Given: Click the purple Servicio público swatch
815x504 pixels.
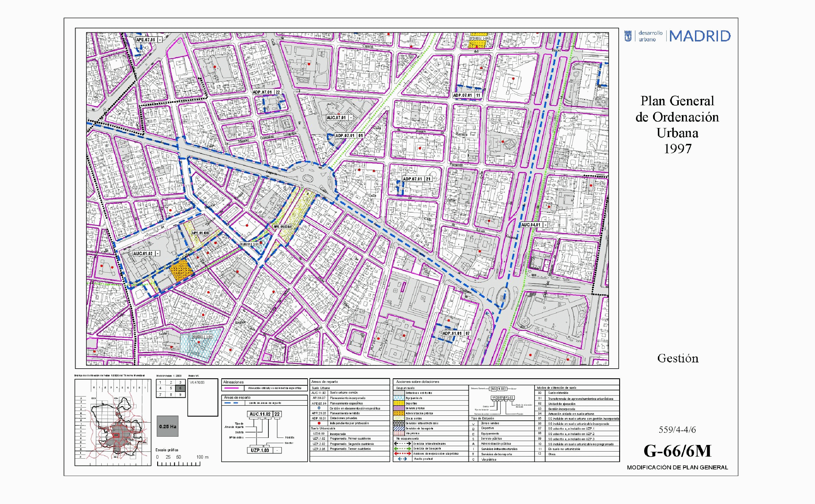Looking at the screenshot, I should tap(399, 408).
